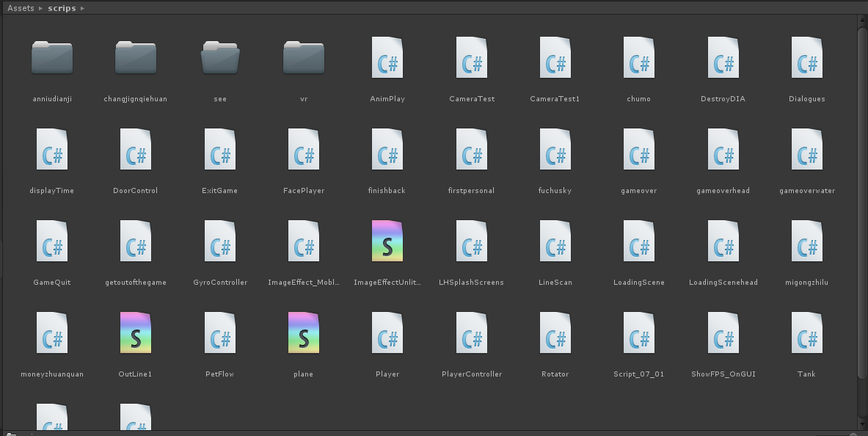Click the LoadingScene script icon
Image resolution: width=868 pixels, height=436 pixels.
[x=639, y=241]
